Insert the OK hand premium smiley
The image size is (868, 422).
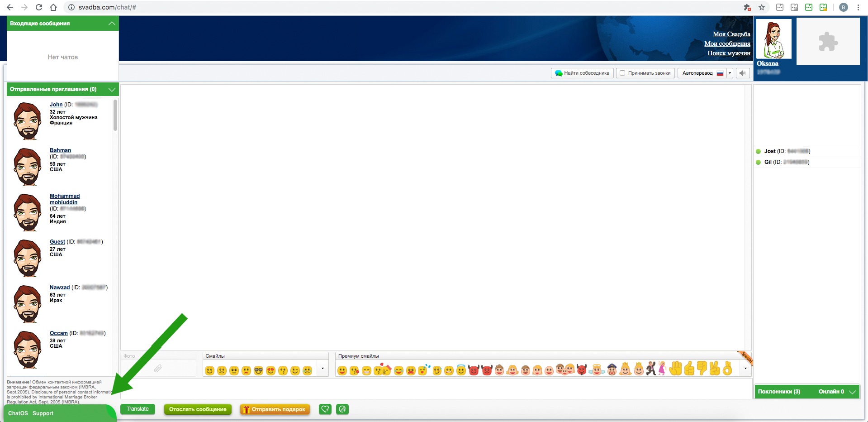pos(727,369)
